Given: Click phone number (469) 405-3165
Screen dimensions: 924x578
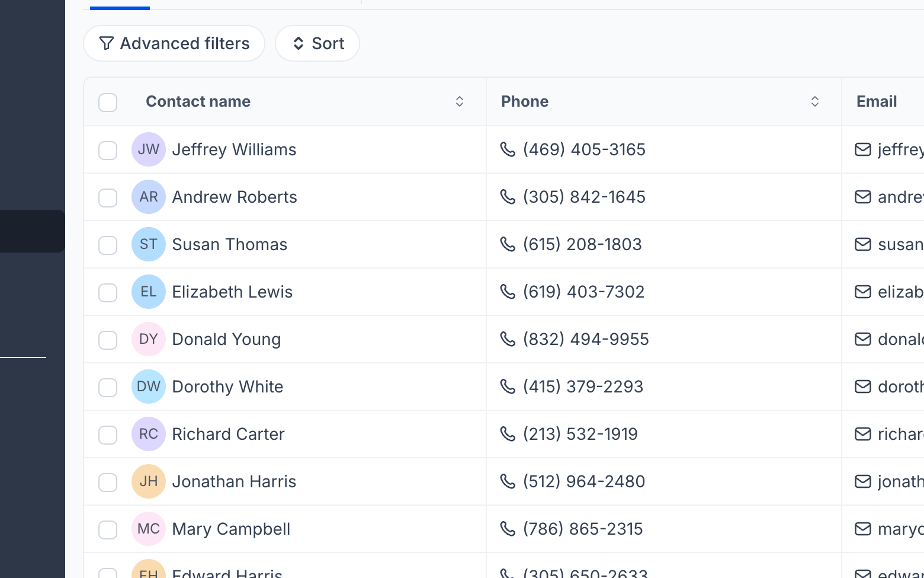Looking at the screenshot, I should click(584, 149).
